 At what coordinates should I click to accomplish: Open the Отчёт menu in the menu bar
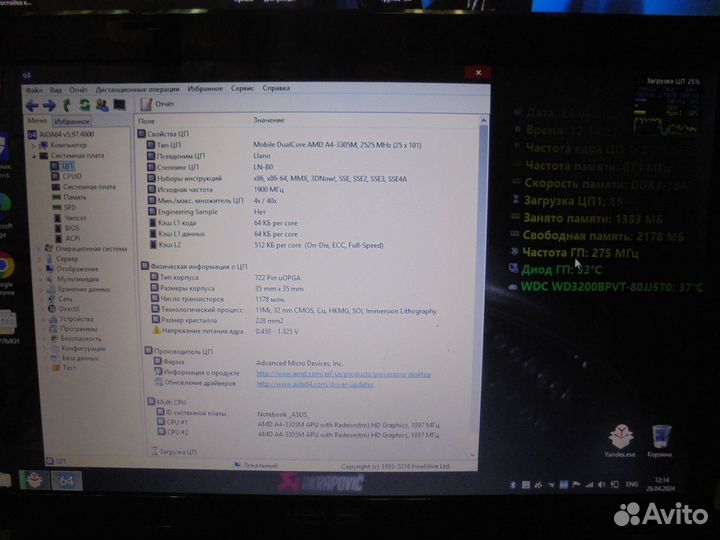79,90
